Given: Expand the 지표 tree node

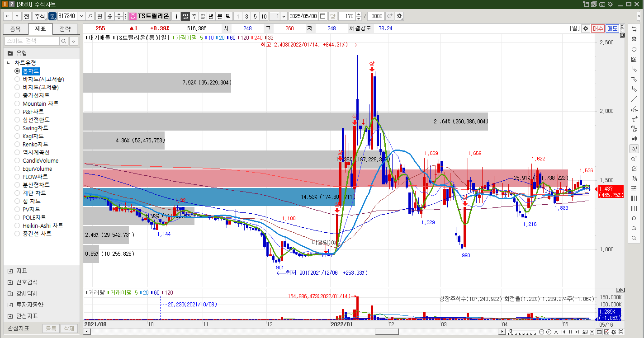Looking at the screenshot, I should click(x=10, y=271).
